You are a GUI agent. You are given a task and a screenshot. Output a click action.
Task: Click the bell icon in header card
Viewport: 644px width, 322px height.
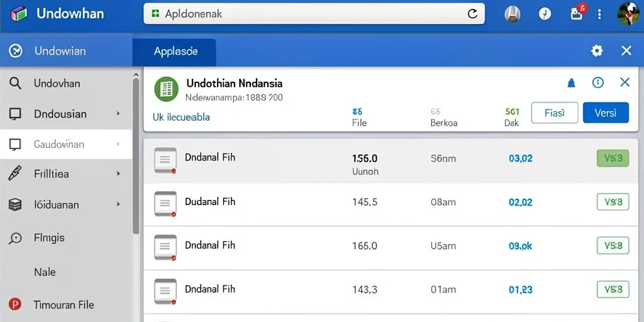click(x=571, y=83)
